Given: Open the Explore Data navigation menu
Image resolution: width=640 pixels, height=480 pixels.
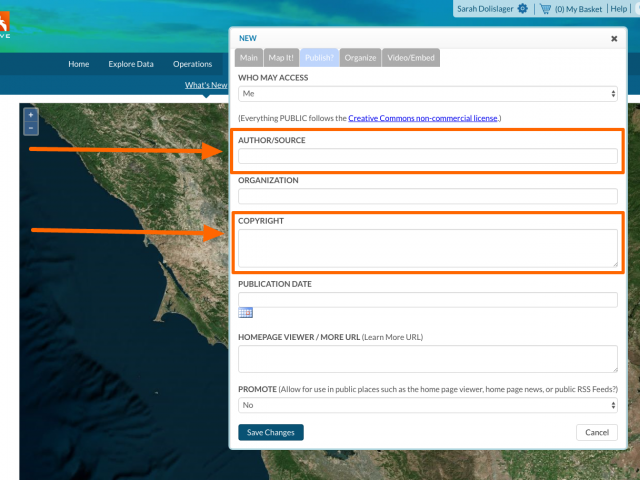Looking at the screenshot, I should 131,64.
